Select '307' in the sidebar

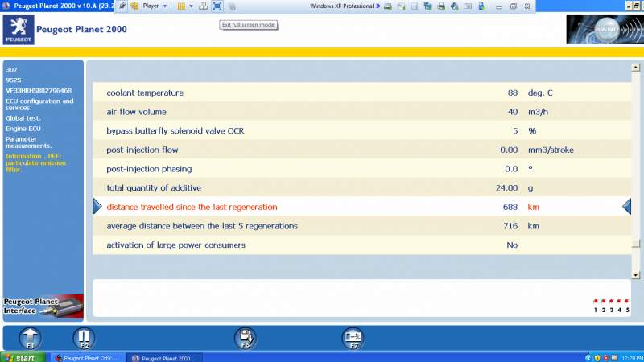(x=11, y=70)
